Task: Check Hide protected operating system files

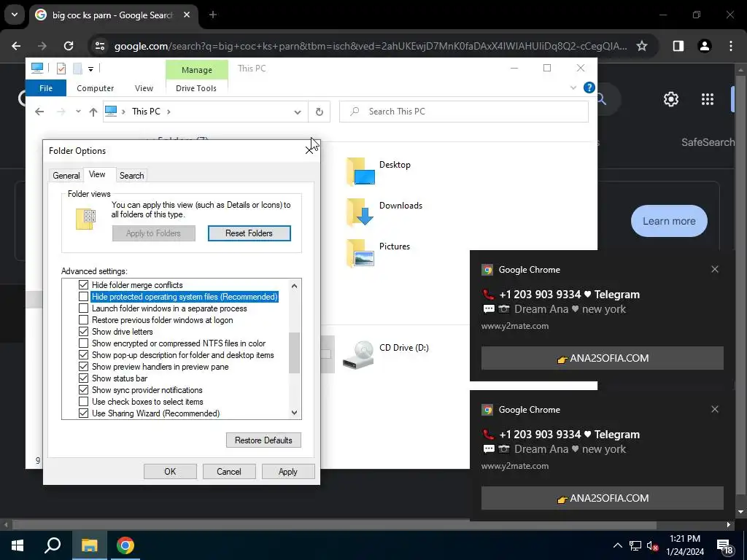Action: [x=83, y=297]
